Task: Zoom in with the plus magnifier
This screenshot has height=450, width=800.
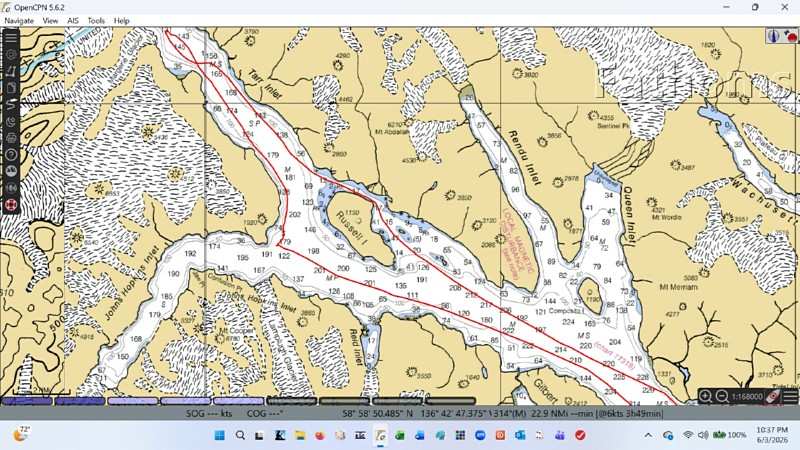Action: point(705,396)
